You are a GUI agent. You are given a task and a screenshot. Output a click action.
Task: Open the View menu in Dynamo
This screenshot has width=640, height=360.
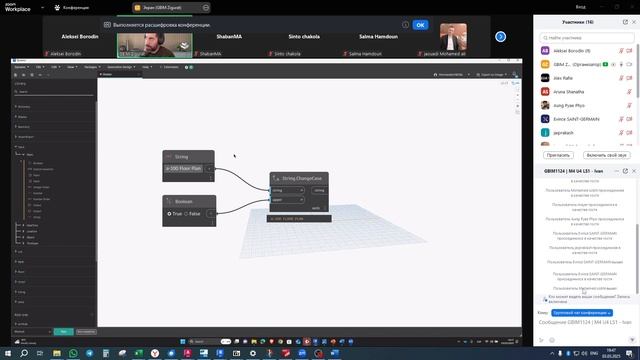click(72, 67)
